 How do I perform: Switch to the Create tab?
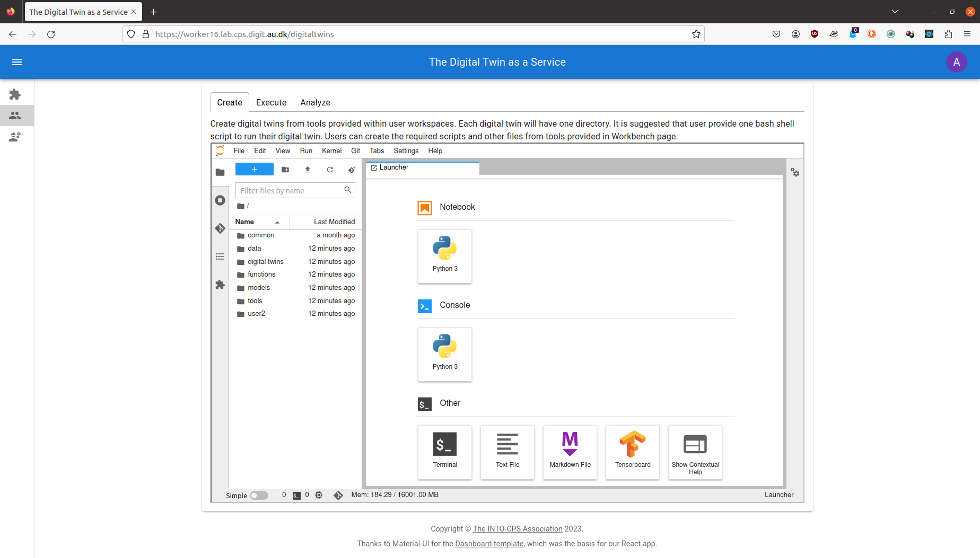click(230, 102)
